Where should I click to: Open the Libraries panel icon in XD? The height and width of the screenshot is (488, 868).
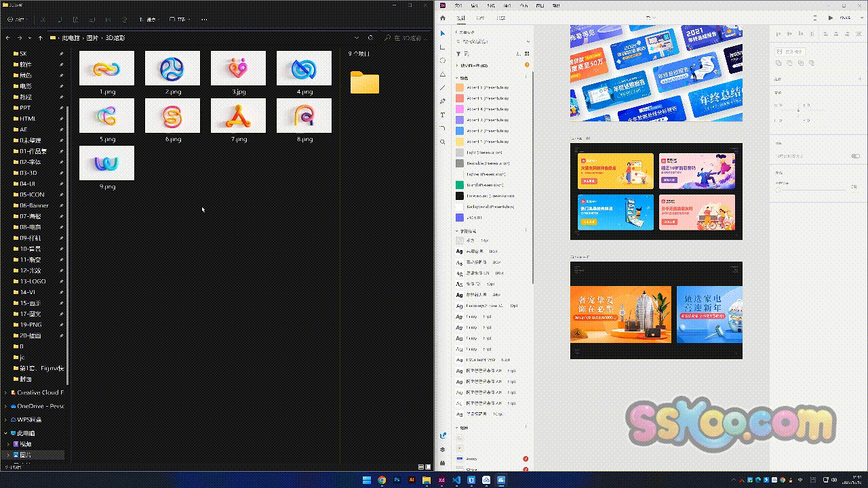tap(443, 436)
